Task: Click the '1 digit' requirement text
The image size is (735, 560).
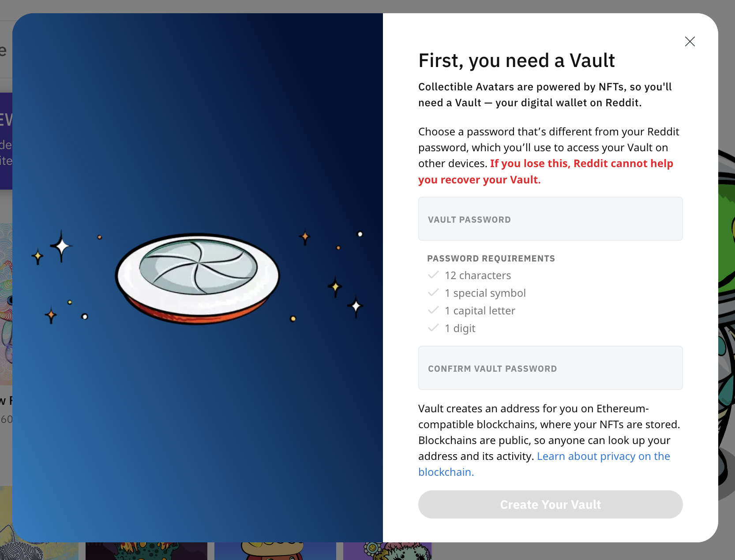Action: 460,329
